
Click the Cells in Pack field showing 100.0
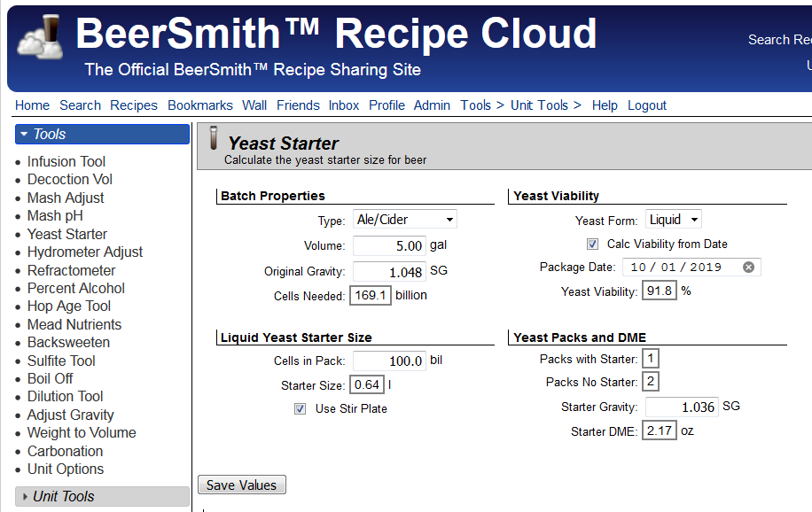[x=389, y=361]
